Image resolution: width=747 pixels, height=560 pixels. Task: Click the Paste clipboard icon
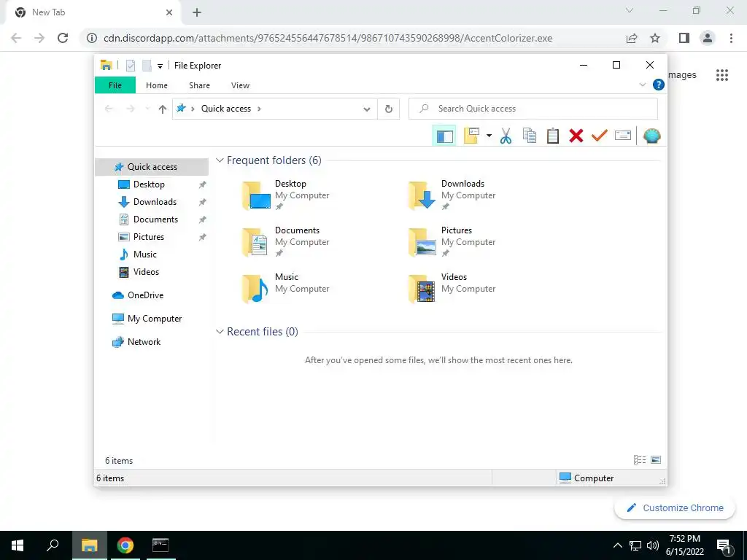tap(553, 136)
